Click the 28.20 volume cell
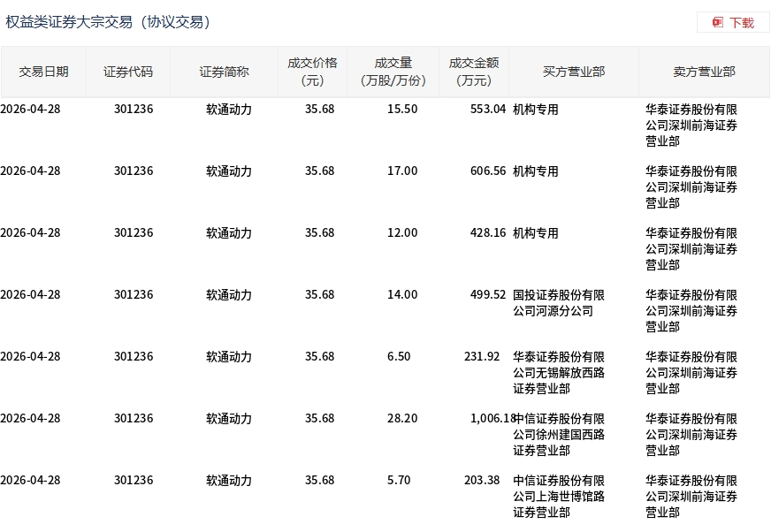Viewport: 771px width, 532px height. (x=402, y=418)
